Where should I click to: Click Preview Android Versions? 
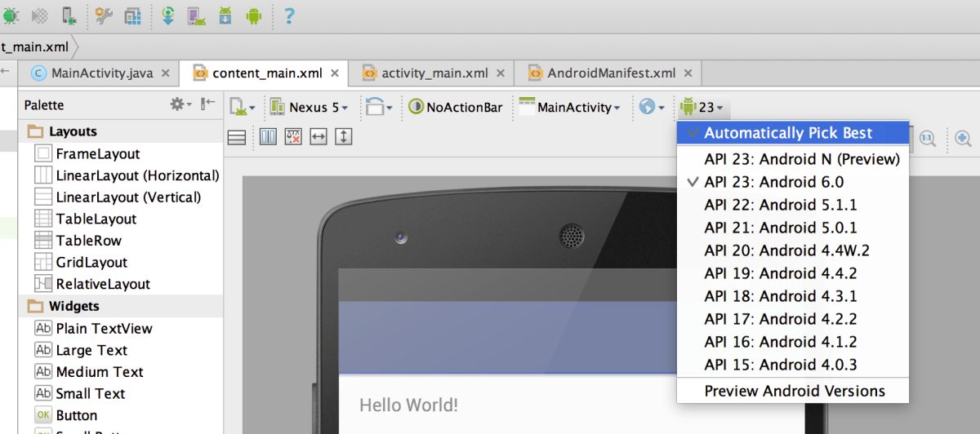click(x=792, y=391)
